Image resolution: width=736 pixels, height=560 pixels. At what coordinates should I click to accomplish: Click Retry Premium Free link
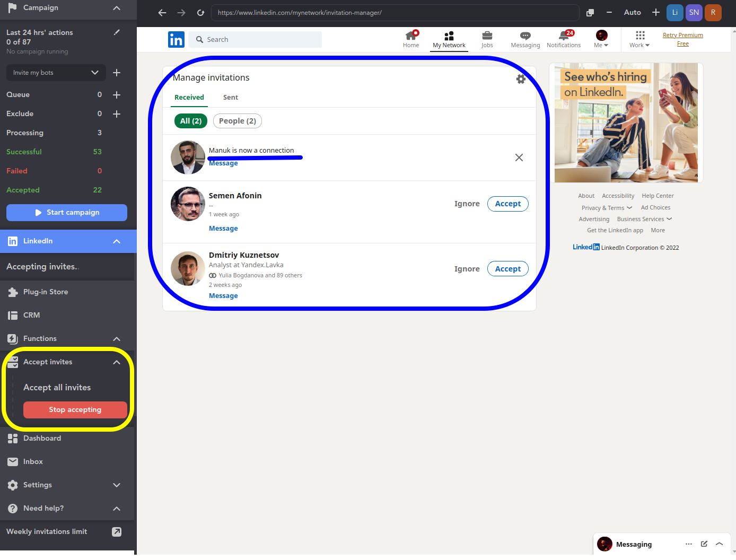click(683, 39)
